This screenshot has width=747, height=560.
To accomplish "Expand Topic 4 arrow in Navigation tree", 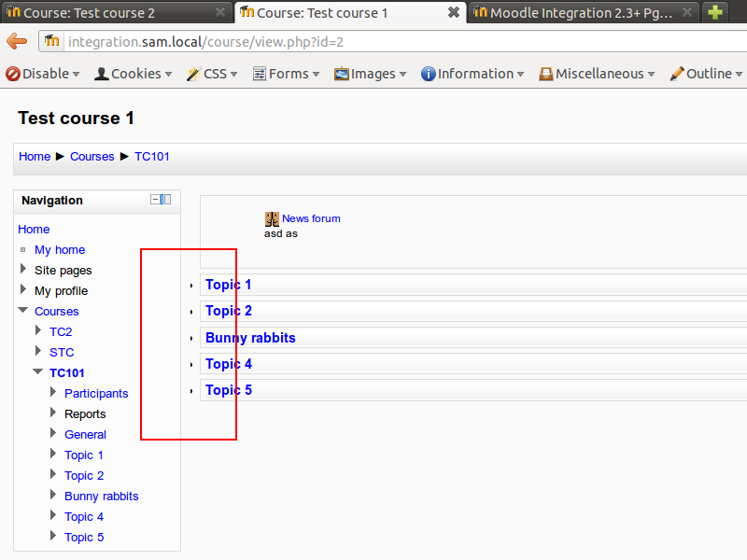I will (x=53, y=515).
